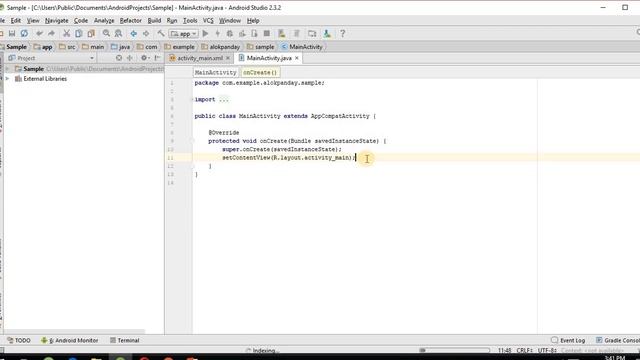This screenshot has width=640, height=360.
Task: Click the Collapse All icon in Project panel
Action: 130,58
